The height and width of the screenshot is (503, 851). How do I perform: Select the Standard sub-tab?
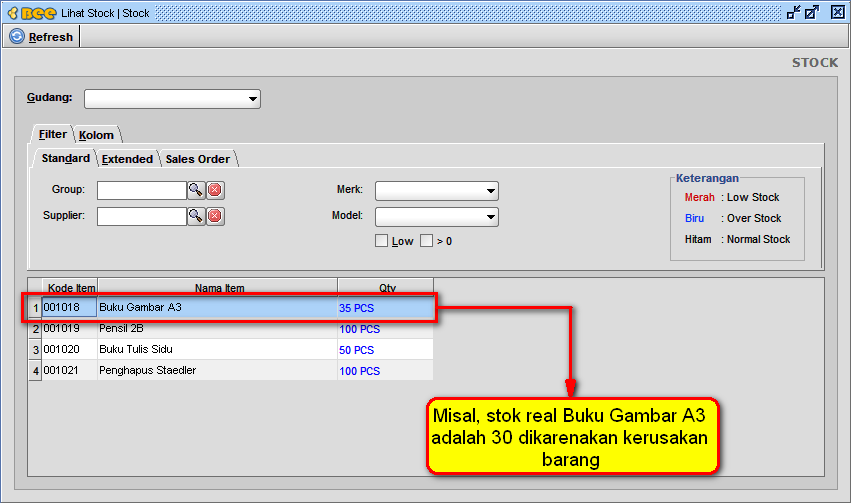click(66, 158)
